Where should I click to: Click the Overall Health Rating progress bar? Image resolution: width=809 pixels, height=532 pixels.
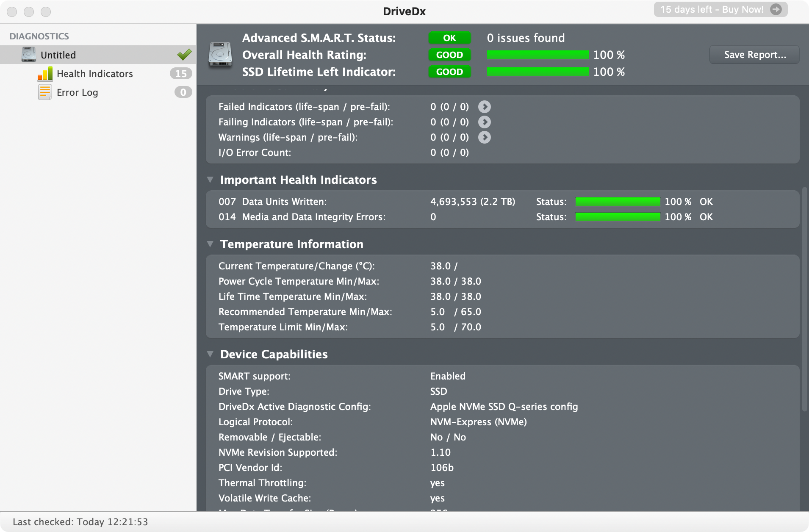click(x=537, y=55)
